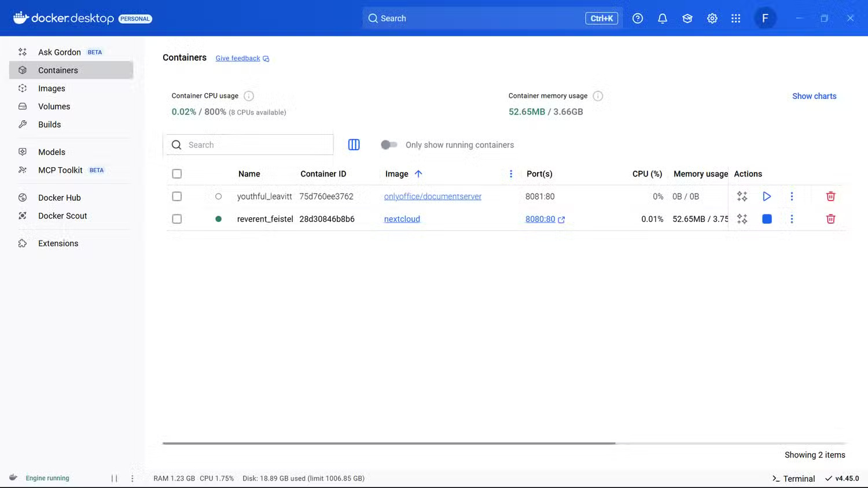Stop the running reverent_feistel container
Screen dimensions: 868x488
click(767, 219)
